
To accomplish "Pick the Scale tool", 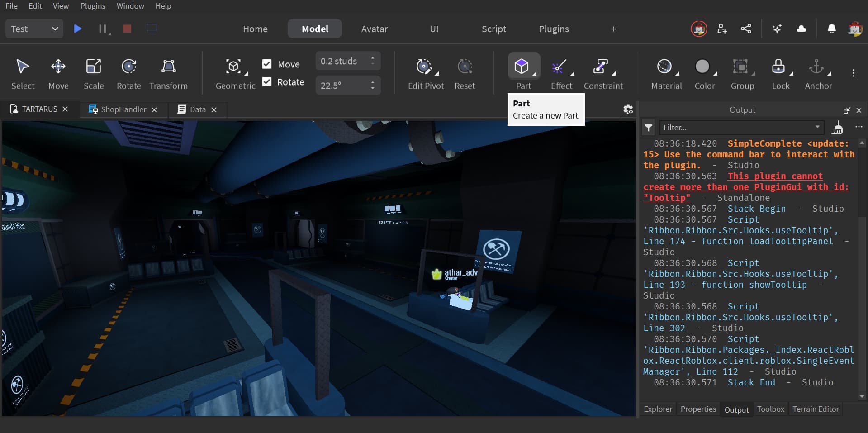I will coord(94,73).
